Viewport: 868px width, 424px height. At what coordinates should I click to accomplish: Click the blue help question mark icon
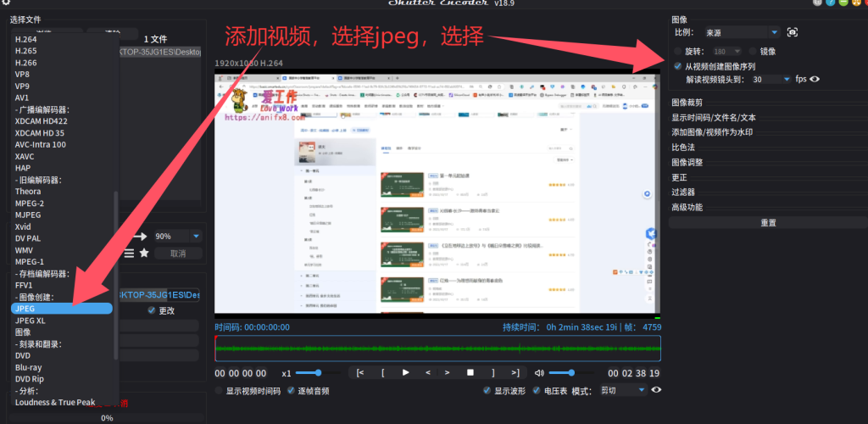831,3
